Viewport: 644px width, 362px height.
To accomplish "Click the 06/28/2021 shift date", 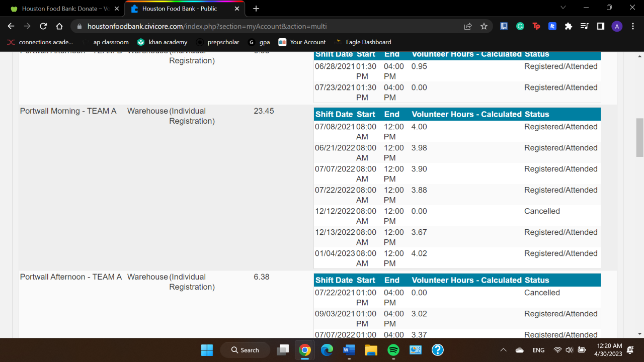I will (x=335, y=66).
